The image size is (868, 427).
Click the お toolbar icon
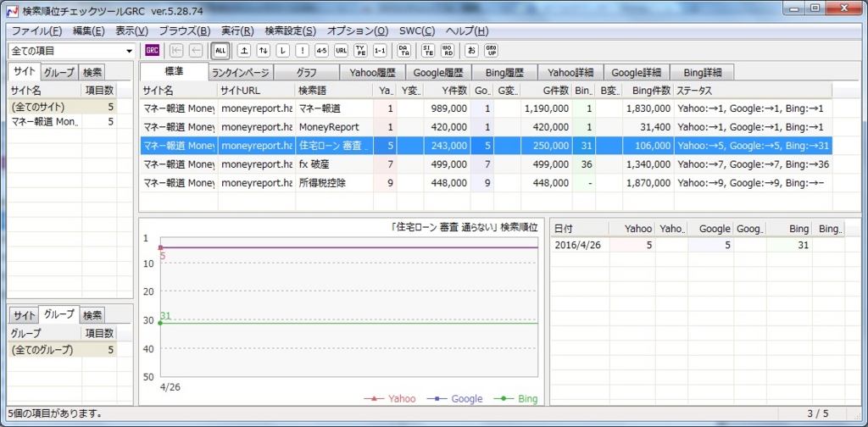[471, 51]
